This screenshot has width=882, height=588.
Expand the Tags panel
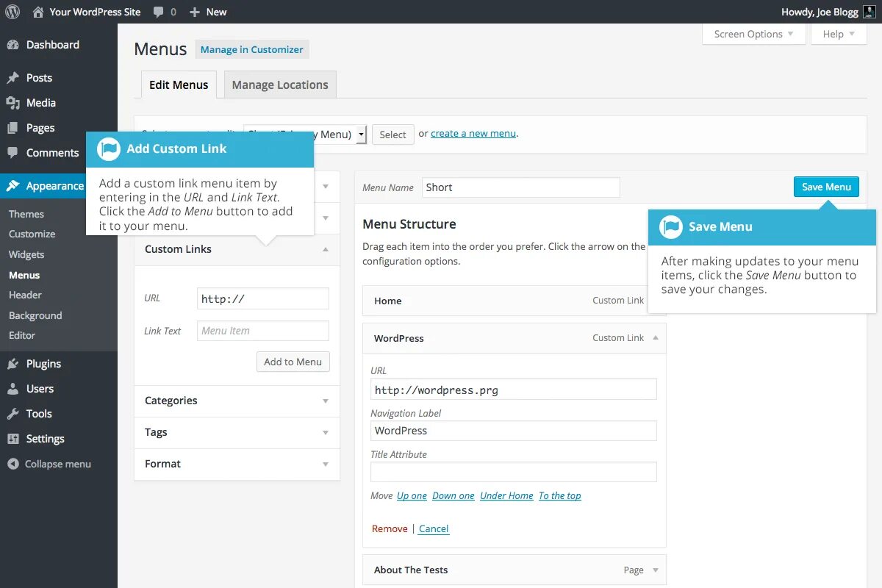tap(326, 433)
